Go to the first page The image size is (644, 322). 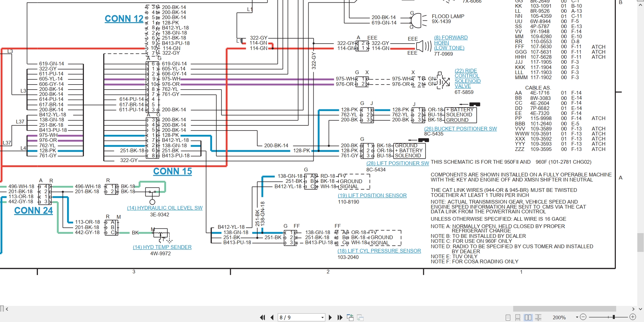click(x=263, y=317)
